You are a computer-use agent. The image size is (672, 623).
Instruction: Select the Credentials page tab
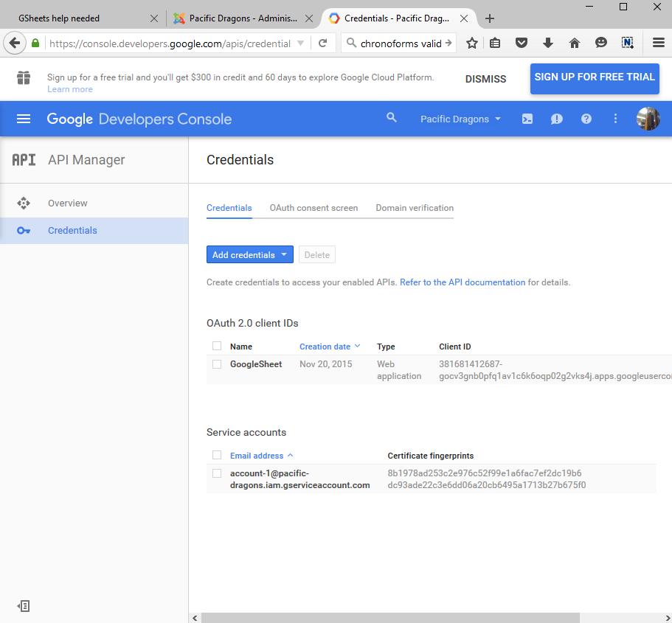coord(229,208)
